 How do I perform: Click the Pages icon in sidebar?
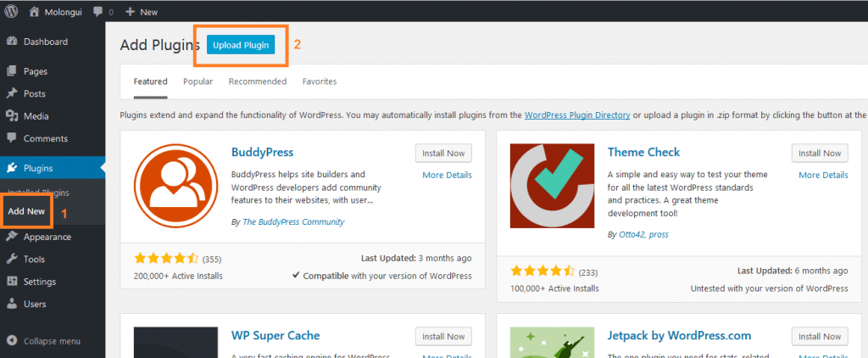(x=12, y=71)
